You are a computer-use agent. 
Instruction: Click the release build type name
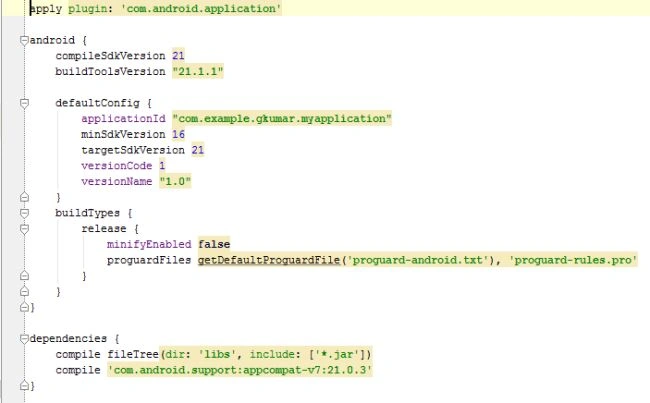[x=104, y=229]
